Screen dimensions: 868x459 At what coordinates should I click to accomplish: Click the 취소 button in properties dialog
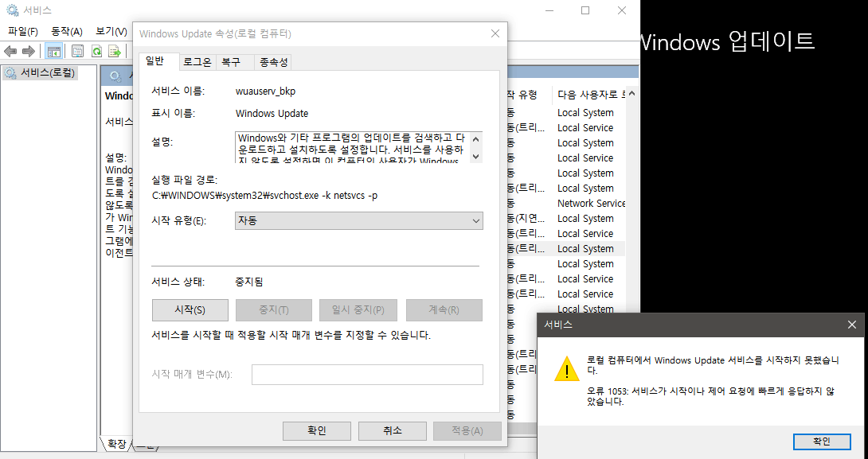[393, 431]
